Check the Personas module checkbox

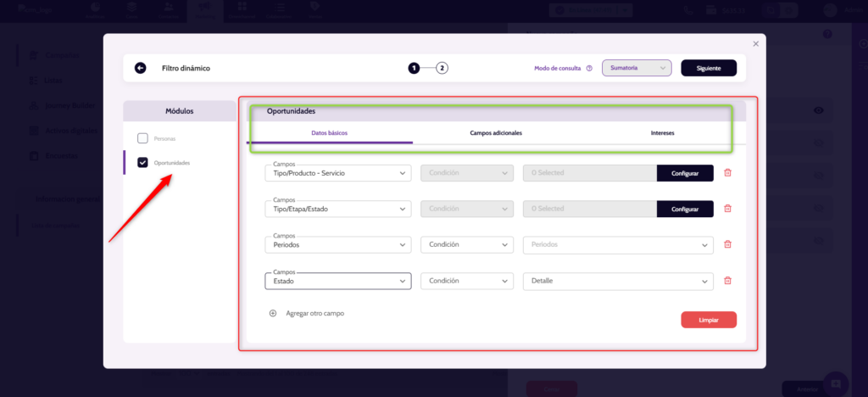coord(142,137)
